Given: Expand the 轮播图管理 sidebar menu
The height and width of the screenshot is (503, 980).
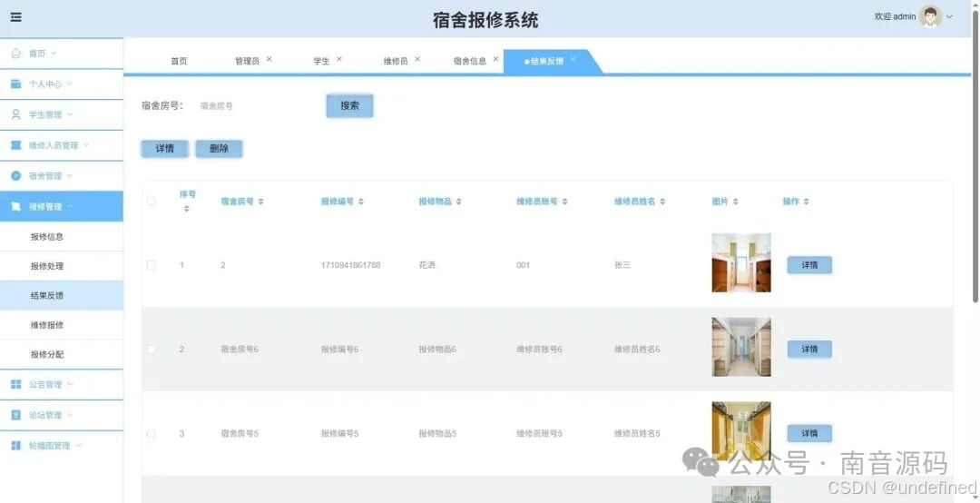Looking at the screenshot, I should click(78, 445).
